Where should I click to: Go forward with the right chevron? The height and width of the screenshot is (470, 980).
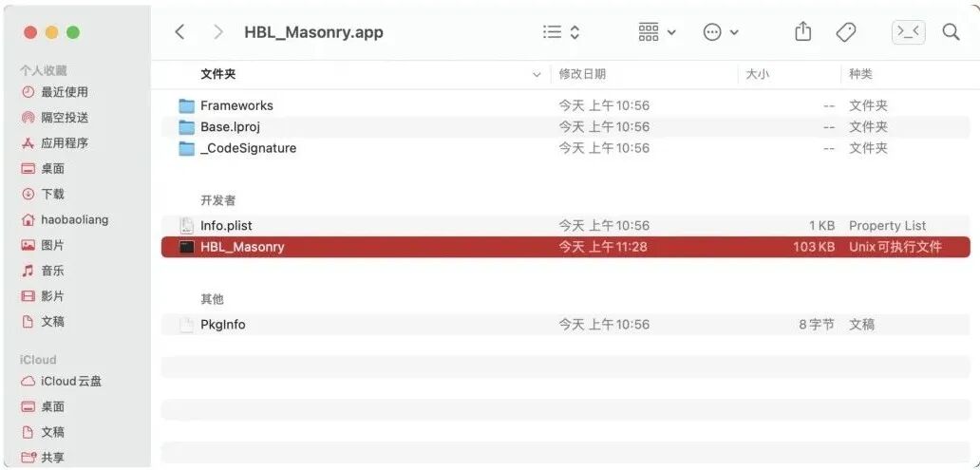pyautogui.click(x=218, y=32)
